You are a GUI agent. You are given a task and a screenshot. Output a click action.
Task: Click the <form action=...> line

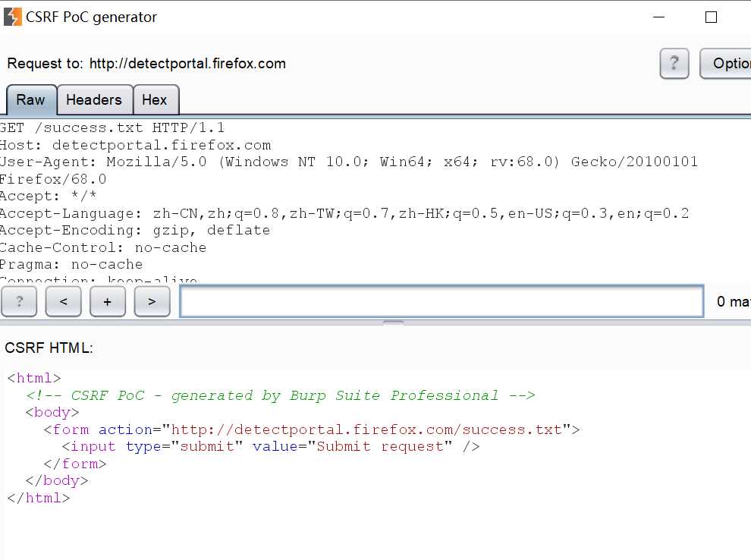click(312, 429)
